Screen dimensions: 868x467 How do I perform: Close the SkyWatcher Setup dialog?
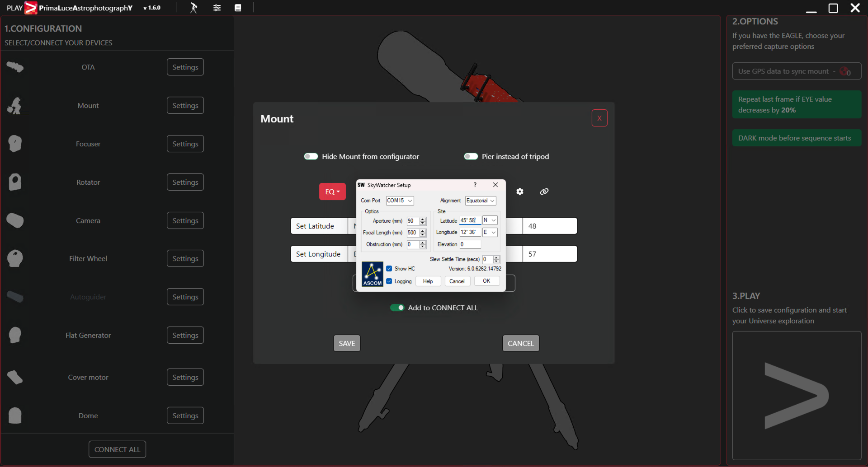pyautogui.click(x=495, y=185)
